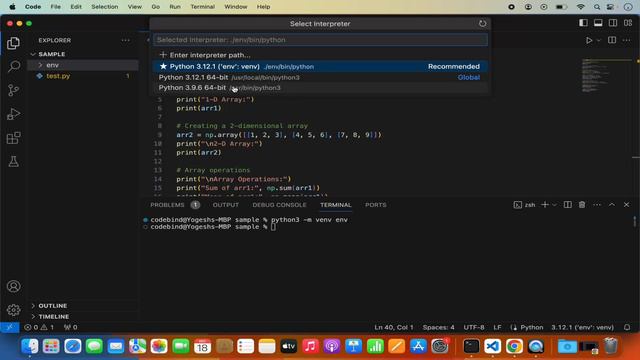640x360 pixels.
Task: Toggle the primary side bar layout
Action: point(583,23)
